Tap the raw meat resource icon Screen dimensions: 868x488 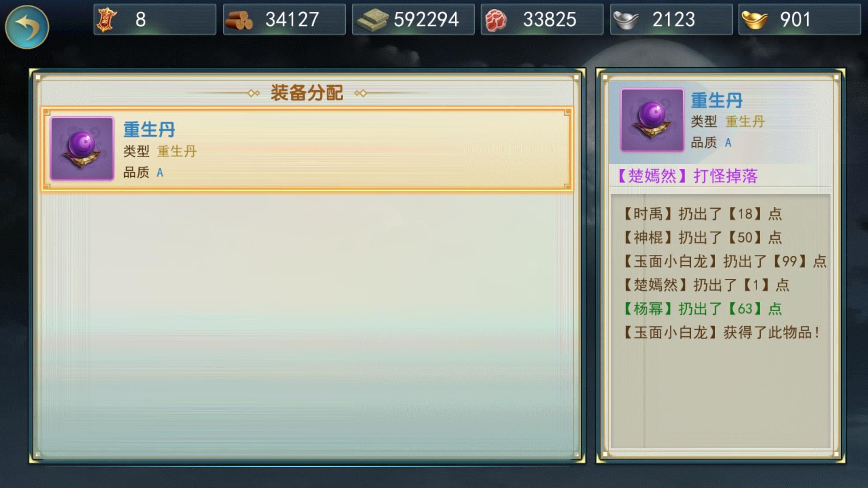[x=496, y=20]
